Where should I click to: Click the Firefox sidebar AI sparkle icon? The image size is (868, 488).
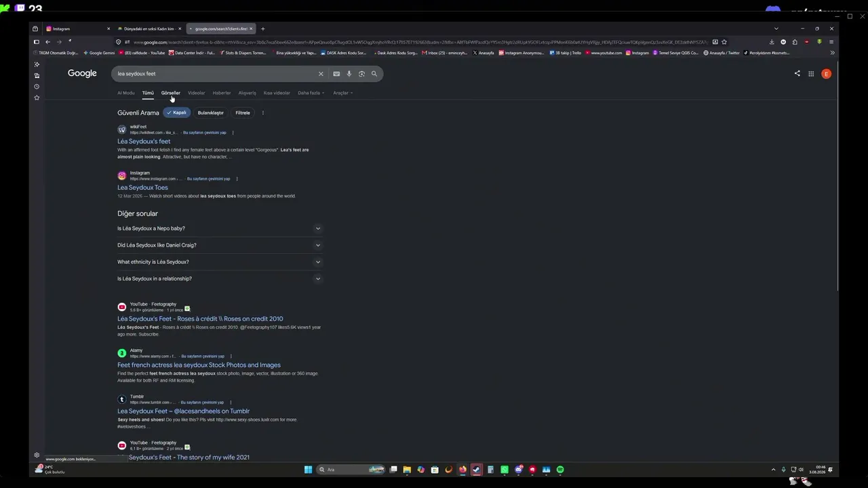coord(37,64)
